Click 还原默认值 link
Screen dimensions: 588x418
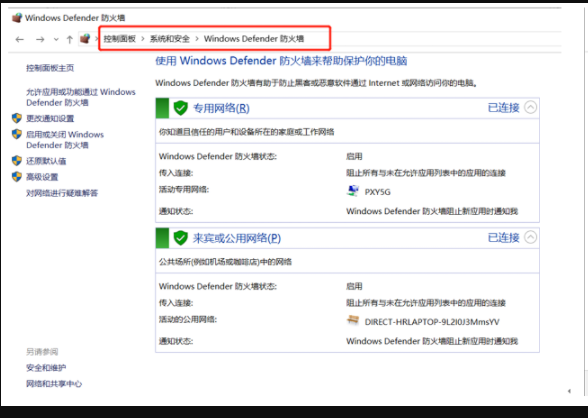pyautogui.click(x=46, y=161)
